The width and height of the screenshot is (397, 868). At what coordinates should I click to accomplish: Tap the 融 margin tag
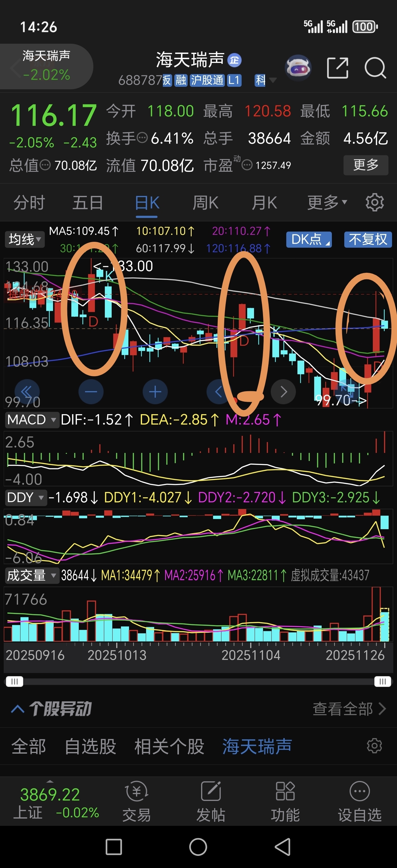coord(181,80)
